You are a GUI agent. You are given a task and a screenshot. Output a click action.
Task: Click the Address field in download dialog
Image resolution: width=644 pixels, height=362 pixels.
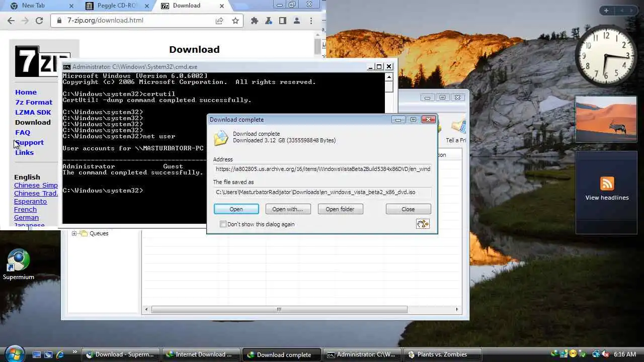322,169
